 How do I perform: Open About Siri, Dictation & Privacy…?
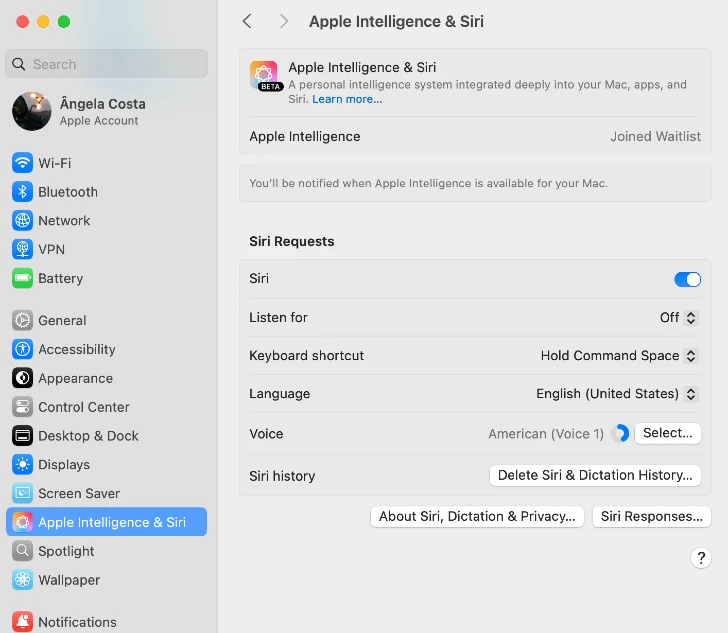[477, 516]
